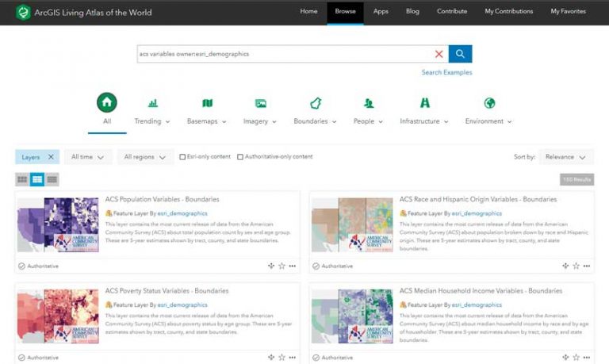
Task: Enable Authoritative-only content checkbox
Action: point(240,157)
